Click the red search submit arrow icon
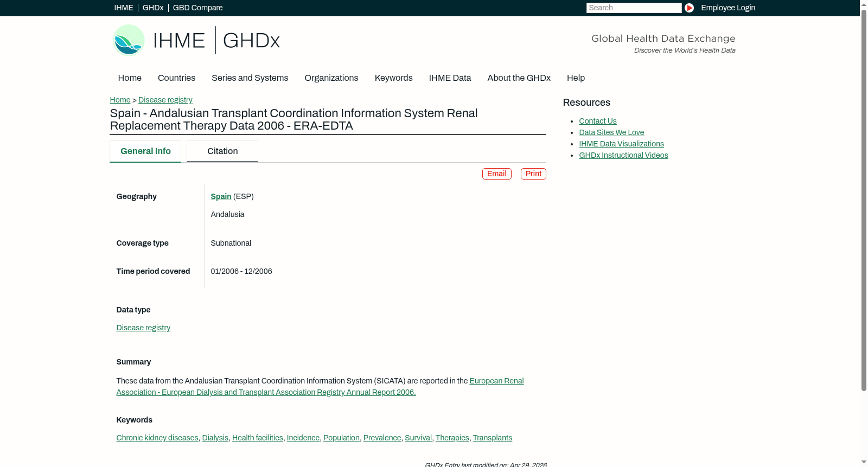This screenshot has width=868, height=467. [x=689, y=8]
